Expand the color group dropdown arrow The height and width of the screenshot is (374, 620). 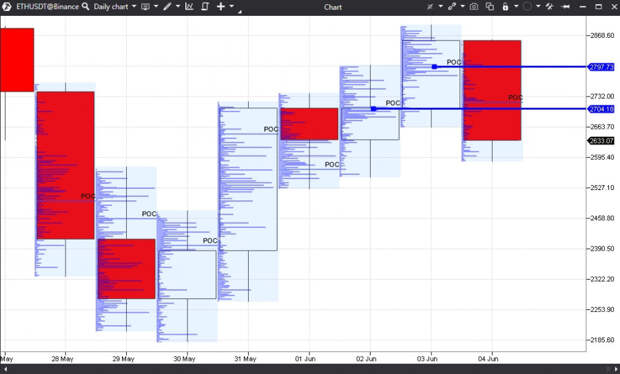point(538,6)
